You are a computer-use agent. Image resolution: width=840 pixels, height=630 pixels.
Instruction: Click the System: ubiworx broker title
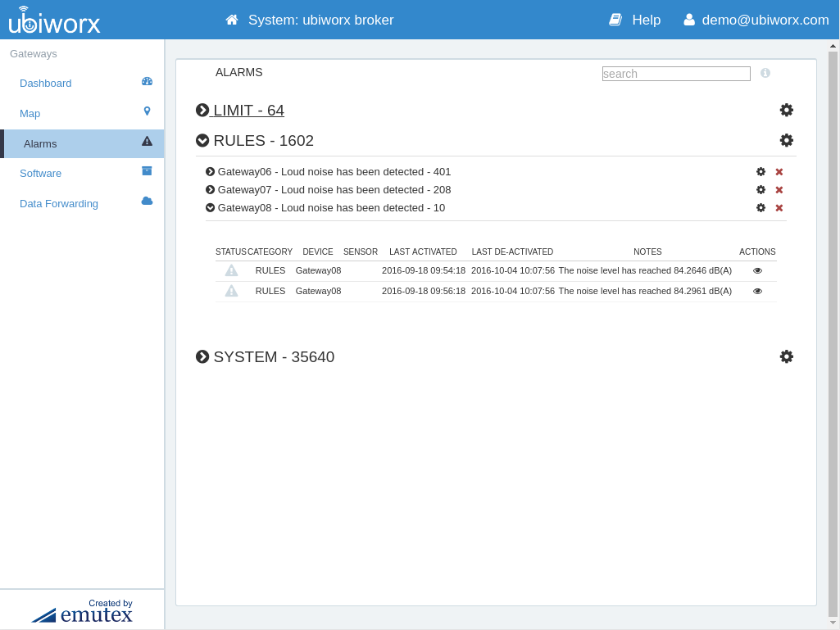pos(321,20)
